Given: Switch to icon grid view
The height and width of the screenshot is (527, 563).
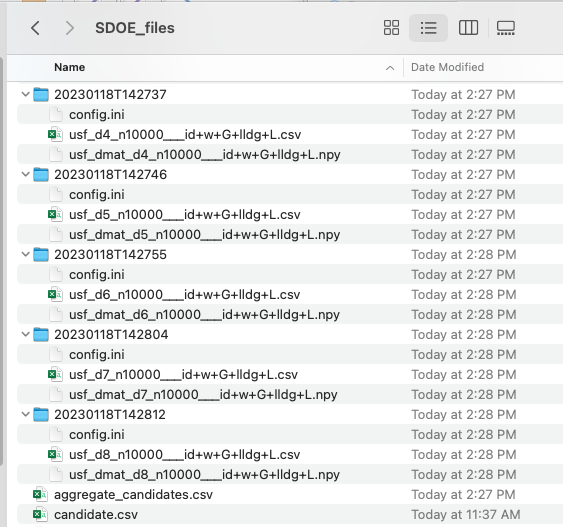Looking at the screenshot, I should tap(391, 28).
